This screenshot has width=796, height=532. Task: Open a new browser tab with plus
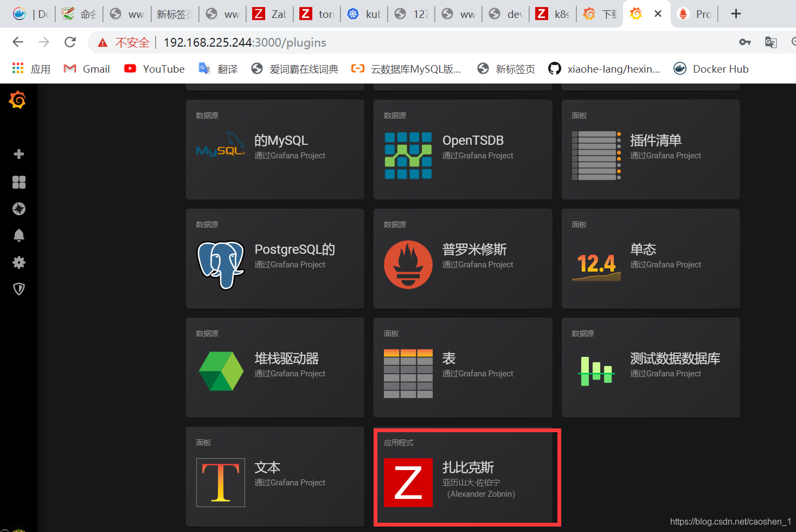pyautogui.click(x=736, y=14)
